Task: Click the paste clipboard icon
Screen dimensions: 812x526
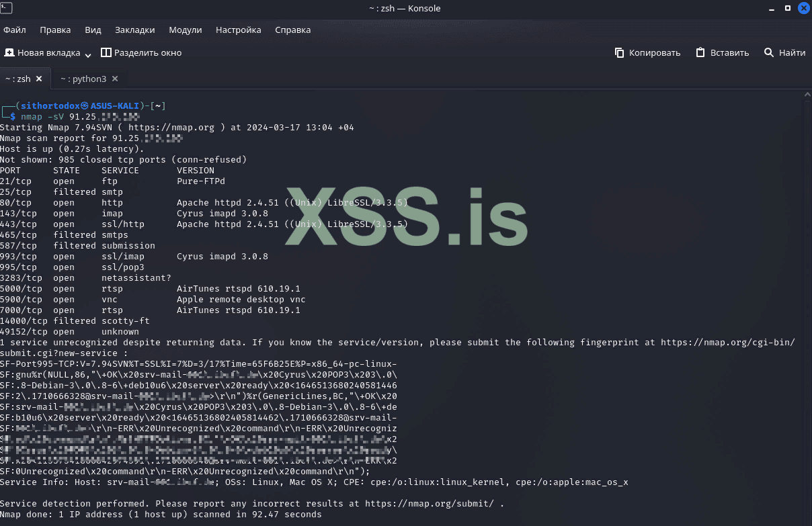Action: (x=700, y=52)
